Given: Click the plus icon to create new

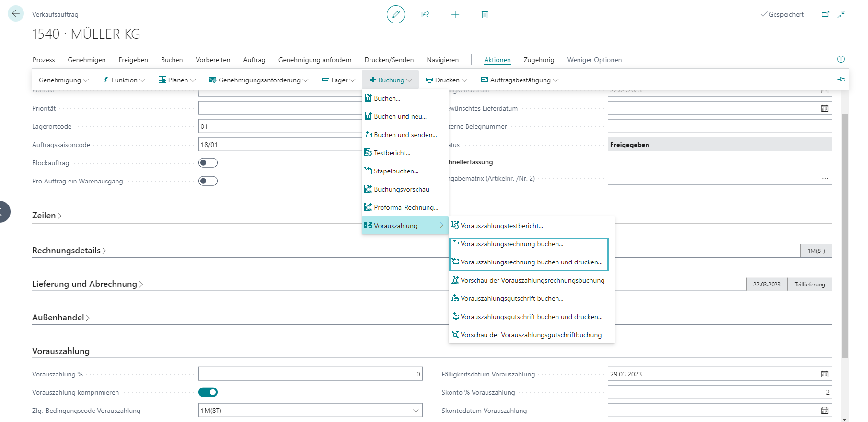Looking at the screenshot, I should [x=455, y=14].
